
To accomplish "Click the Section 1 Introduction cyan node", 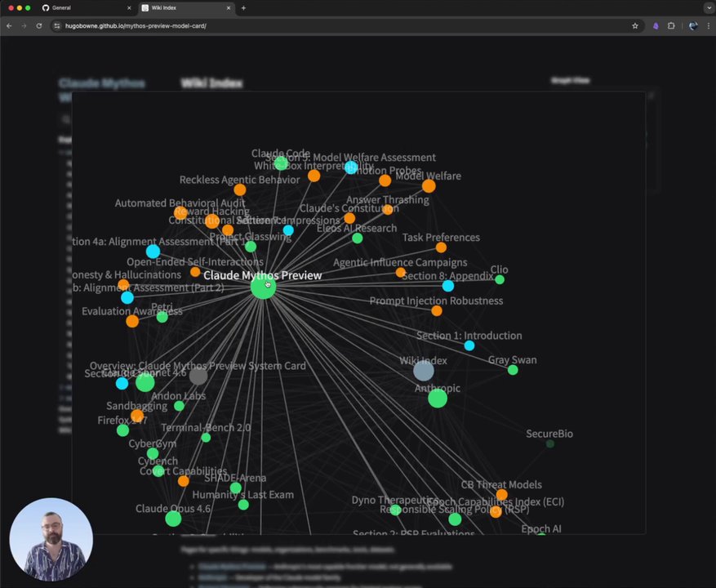I will [x=469, y=345].
